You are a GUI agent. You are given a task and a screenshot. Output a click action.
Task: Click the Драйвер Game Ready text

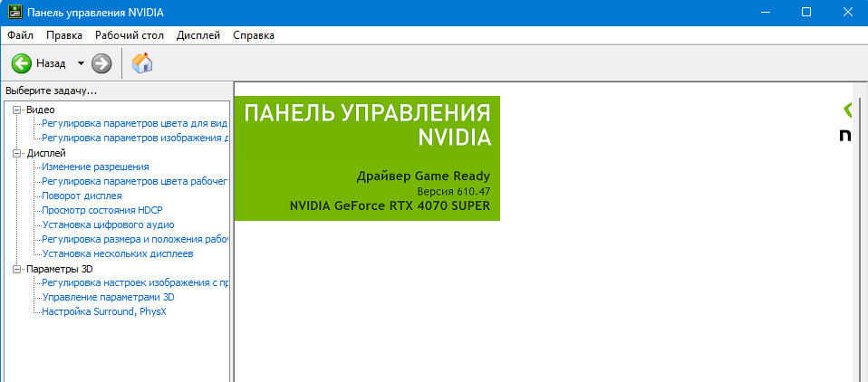coord(423,177)
